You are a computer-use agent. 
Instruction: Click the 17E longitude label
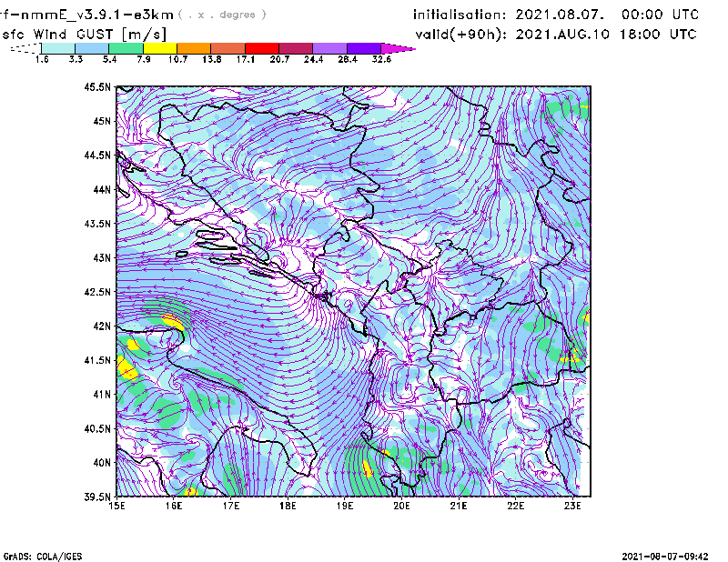click(231, 506)
